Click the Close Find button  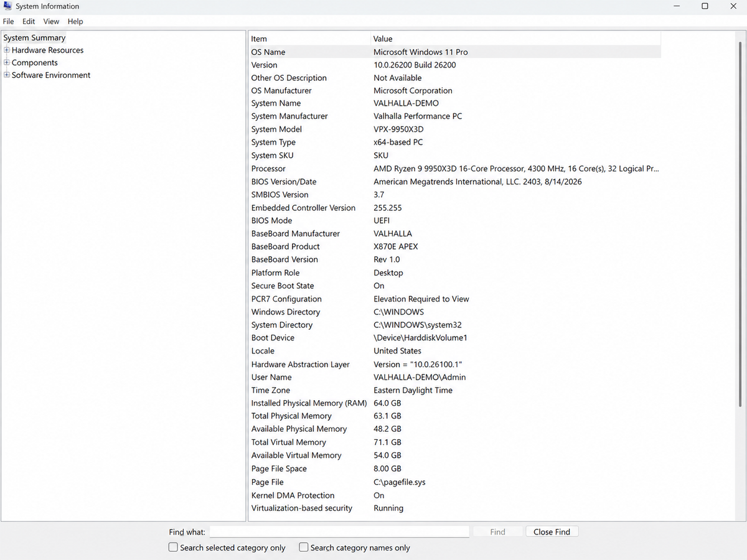[x=552, y=532]
